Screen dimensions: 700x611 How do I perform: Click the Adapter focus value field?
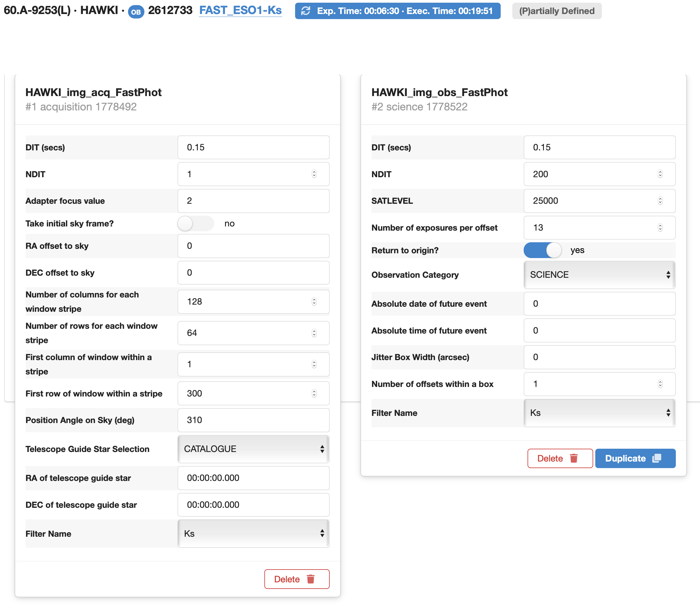[x=253, y=201]
